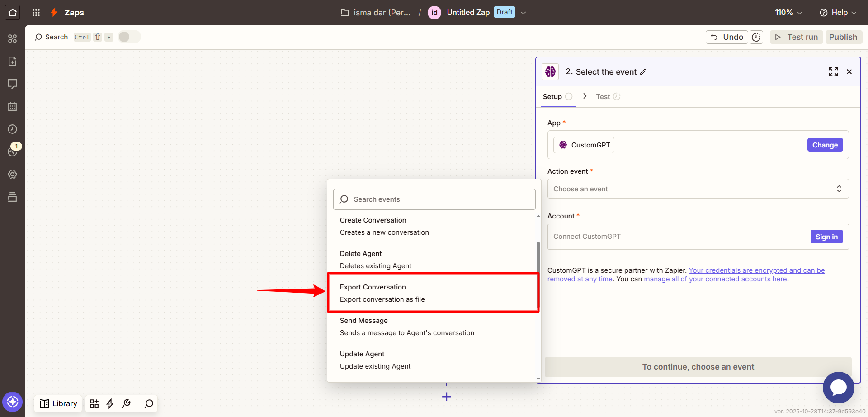Click the continue choose an event button
This screenshot has height=417, width=868.
(x=698, y=367)
